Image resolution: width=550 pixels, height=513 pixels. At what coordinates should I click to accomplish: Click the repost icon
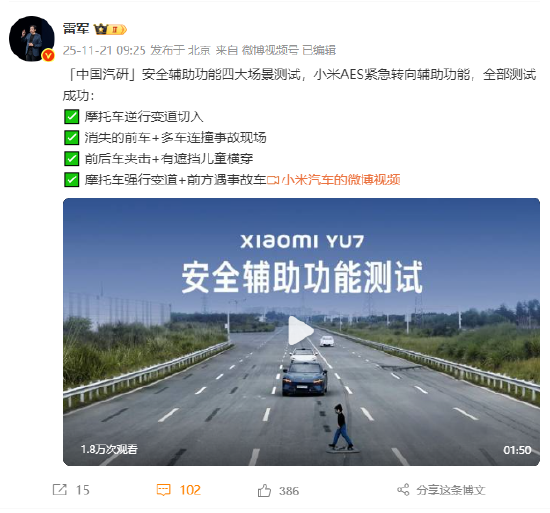click(x=60, y=490)
